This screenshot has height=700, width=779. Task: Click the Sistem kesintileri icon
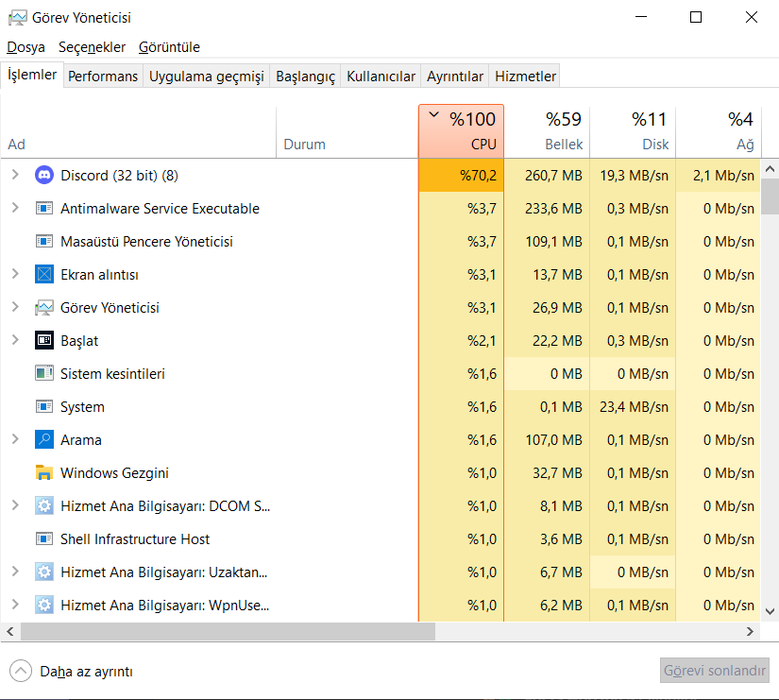44,373
